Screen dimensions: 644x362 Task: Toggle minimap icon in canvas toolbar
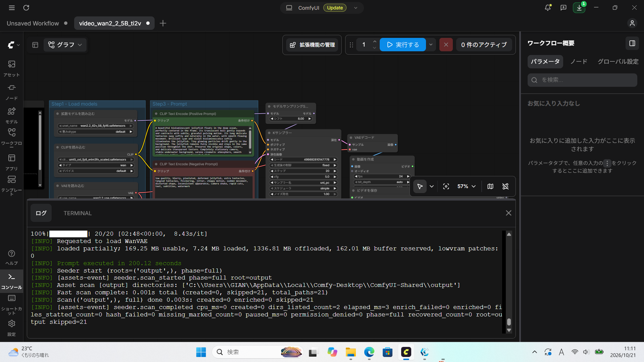coord(490,186)
